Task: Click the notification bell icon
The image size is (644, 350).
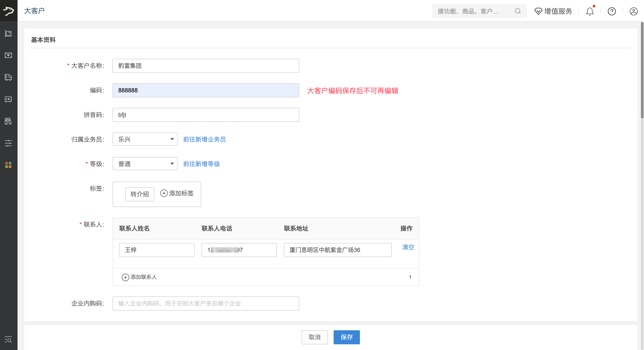Action: tap(589, 11)
